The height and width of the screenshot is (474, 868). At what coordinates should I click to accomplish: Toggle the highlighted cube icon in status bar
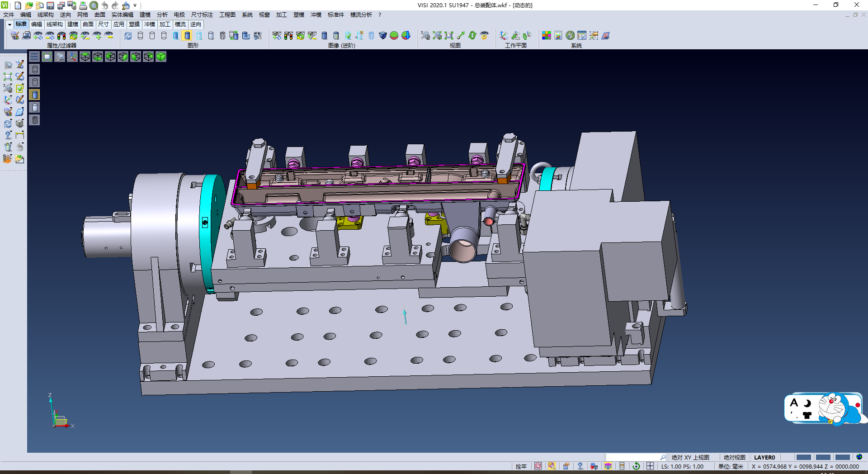(608, 466)
